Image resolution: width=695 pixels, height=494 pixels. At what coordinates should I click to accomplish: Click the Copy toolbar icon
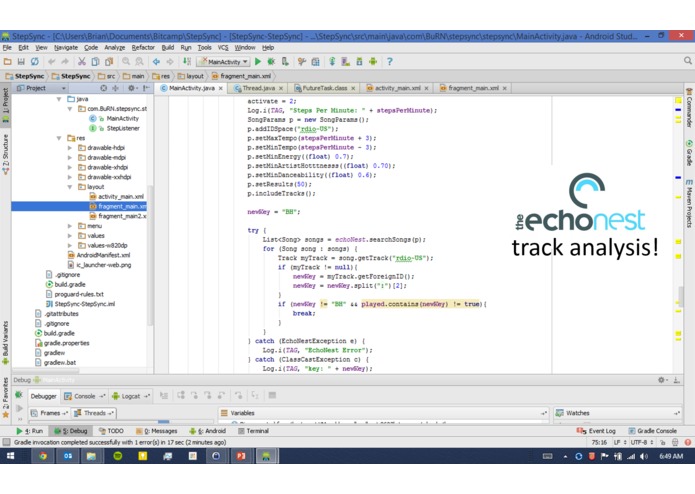pos(95,62)
